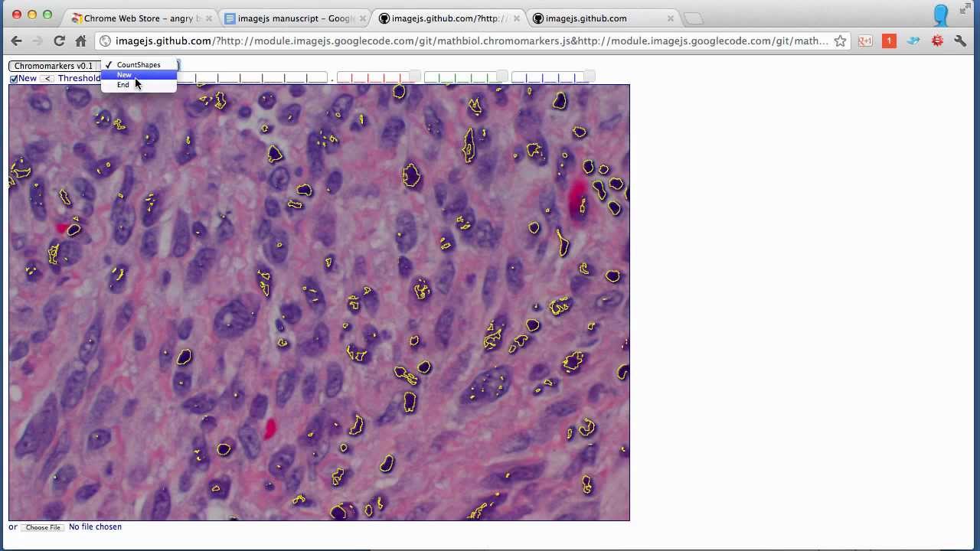Click the browser forward arrow

37,41
